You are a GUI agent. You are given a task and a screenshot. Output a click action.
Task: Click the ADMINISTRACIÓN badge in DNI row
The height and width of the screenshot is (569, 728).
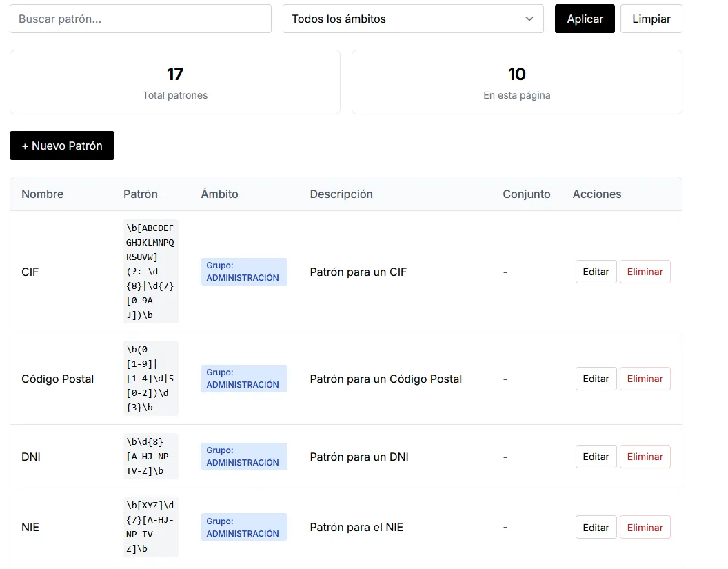(244, 457)
